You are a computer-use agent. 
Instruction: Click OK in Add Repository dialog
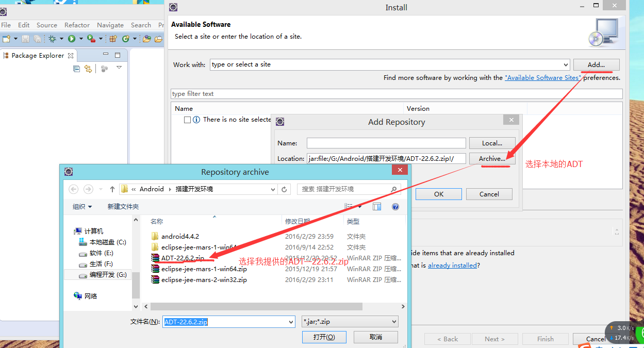click(439, 194)
